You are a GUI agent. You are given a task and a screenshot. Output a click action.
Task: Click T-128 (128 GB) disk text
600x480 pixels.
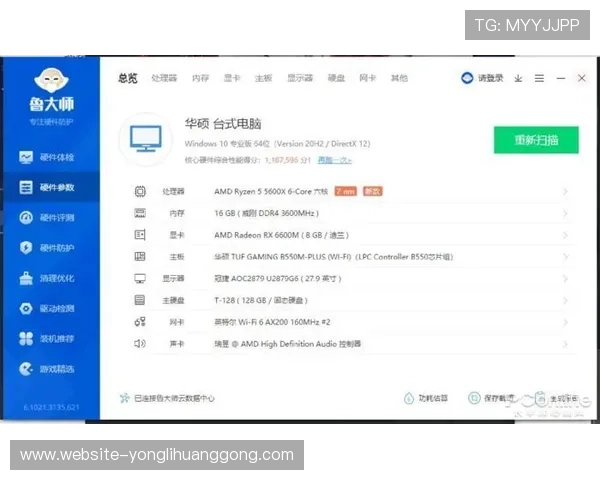click(x=261, y=300)
